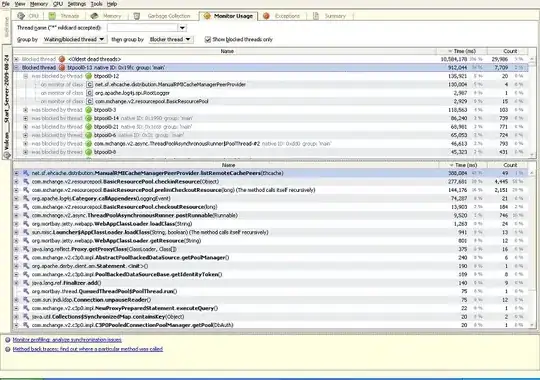Open the Tools menu
The height and width of the screenshot is (380, 540).
click(x=96, y=4)
